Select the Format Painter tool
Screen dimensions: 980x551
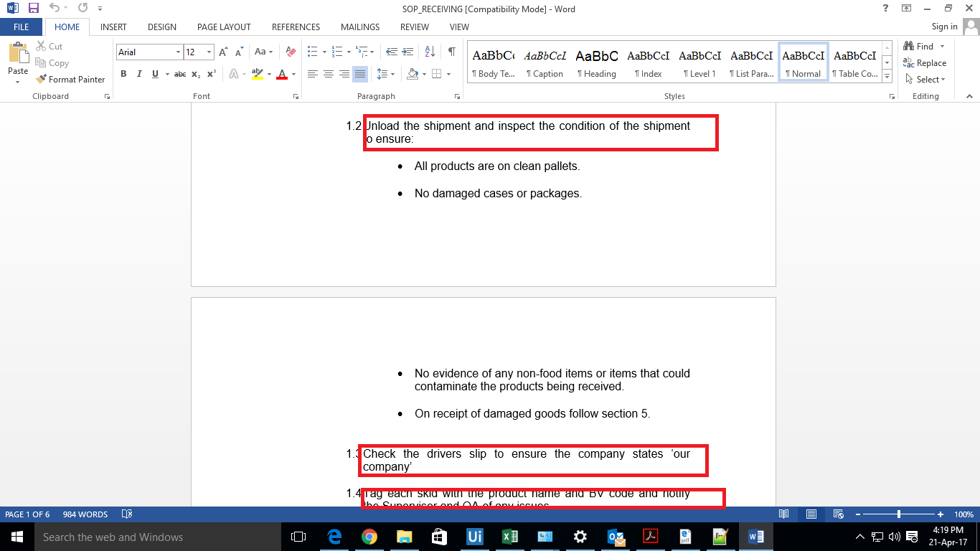coord(70,79)
